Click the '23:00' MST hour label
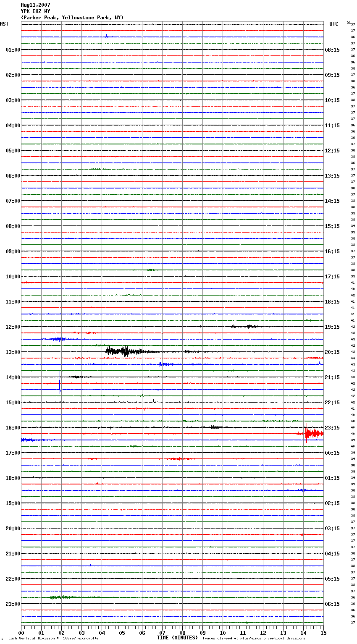The image size is (357, 644). [x=13, y=604]
